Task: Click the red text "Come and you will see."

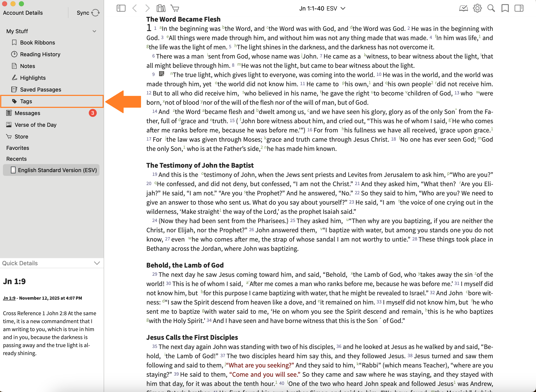Action: pos(265,374)
